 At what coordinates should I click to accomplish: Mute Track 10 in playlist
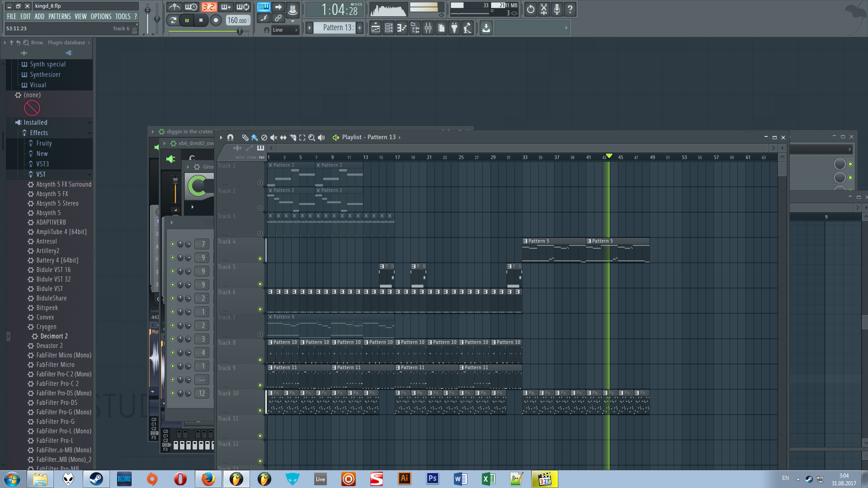260,411
